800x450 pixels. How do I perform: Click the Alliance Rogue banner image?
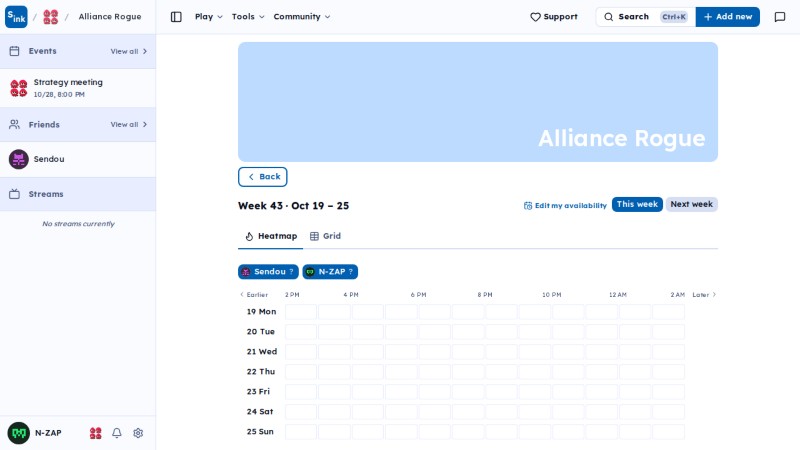[x=478, y=102]
